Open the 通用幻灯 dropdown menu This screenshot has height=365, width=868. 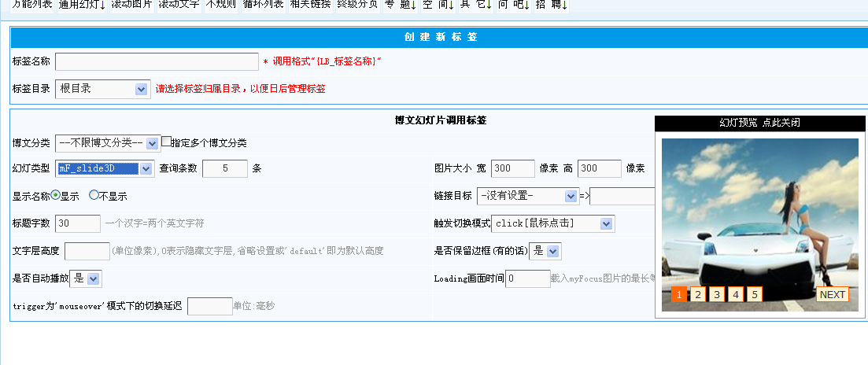coord(82,5)
